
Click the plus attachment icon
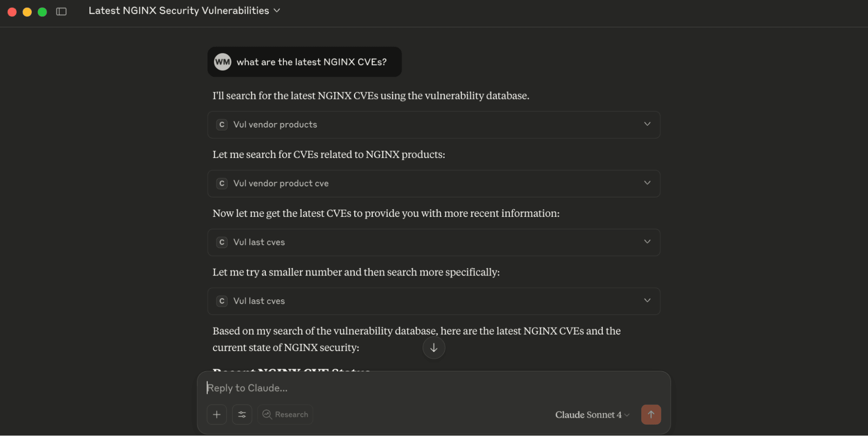pos(217,414)
